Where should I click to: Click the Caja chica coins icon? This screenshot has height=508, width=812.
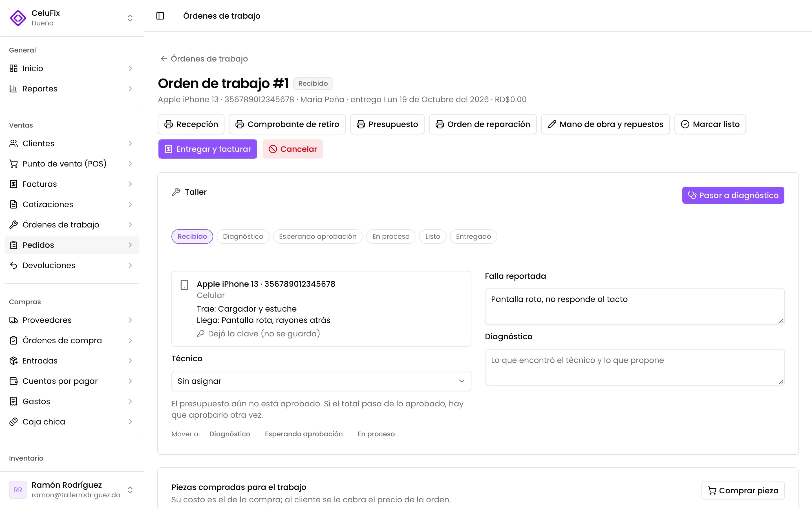click(14, 422)
